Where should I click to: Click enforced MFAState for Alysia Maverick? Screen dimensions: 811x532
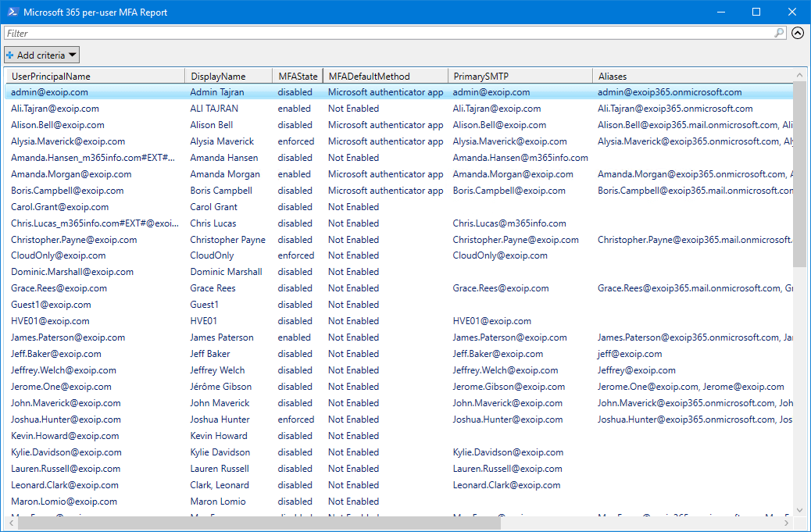tap(296, 141)
